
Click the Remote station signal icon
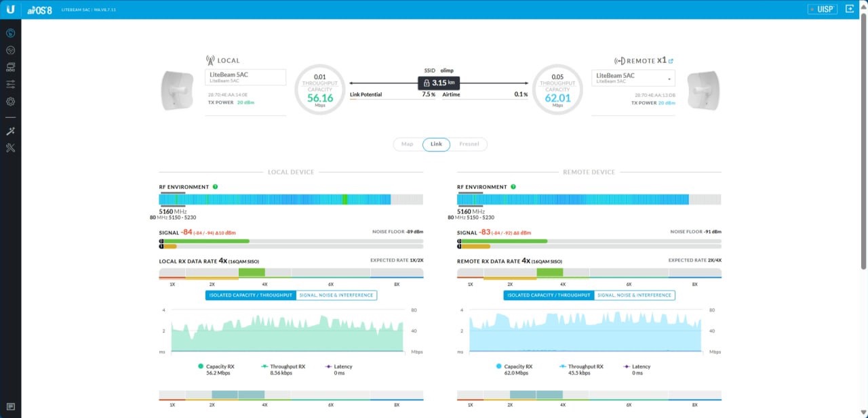tap(620, 60)
